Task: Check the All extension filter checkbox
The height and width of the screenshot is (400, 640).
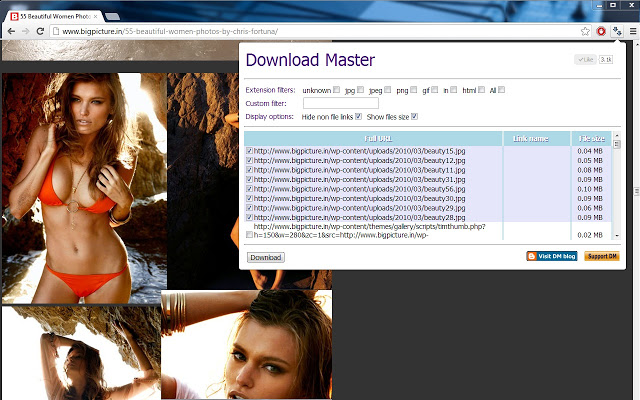Action: pos(502,90)
